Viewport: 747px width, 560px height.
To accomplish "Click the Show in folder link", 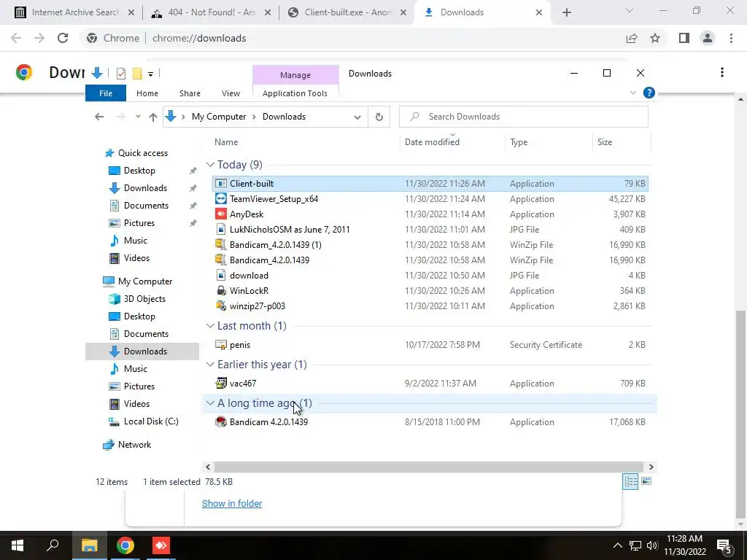I will (x=232, y=503).
